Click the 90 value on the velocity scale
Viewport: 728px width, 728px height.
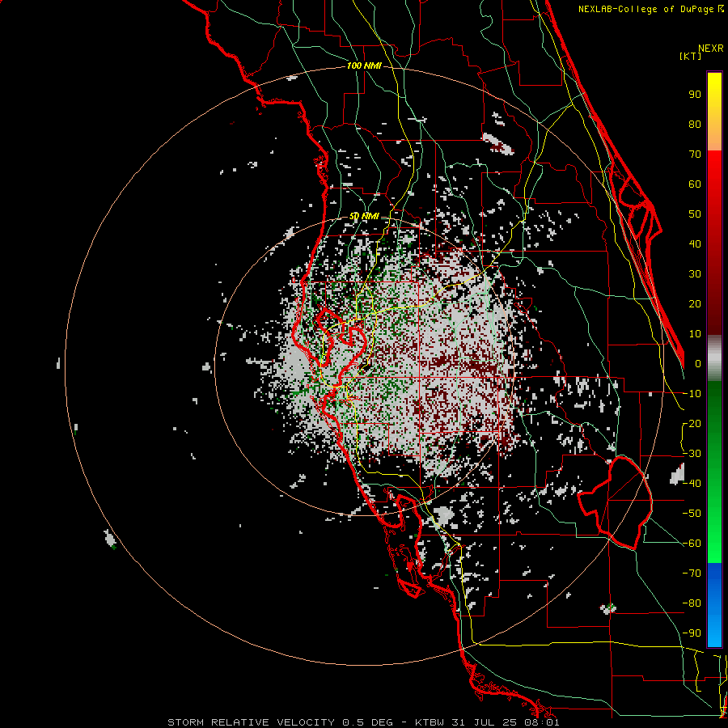click(x=695, y=95)
